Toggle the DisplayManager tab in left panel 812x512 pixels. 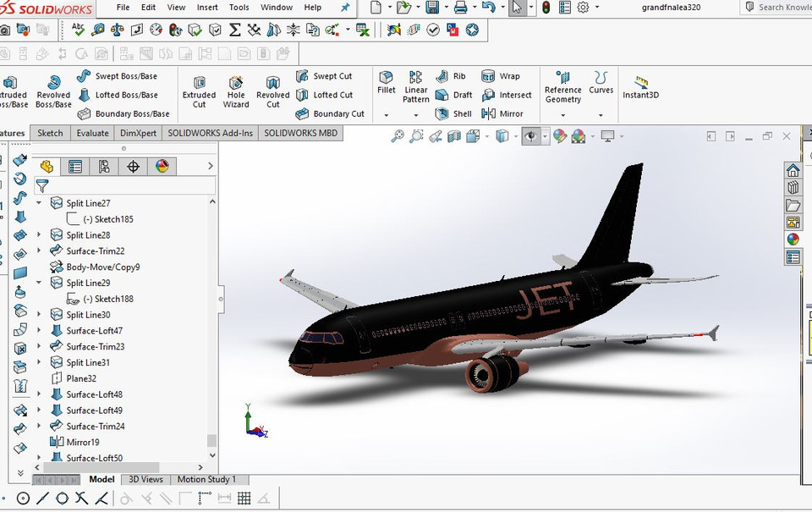[x=162, y=166]
